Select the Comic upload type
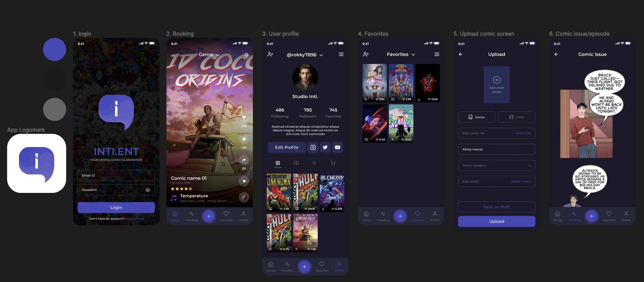Screen dimensions: 644x282 (476, 117)
